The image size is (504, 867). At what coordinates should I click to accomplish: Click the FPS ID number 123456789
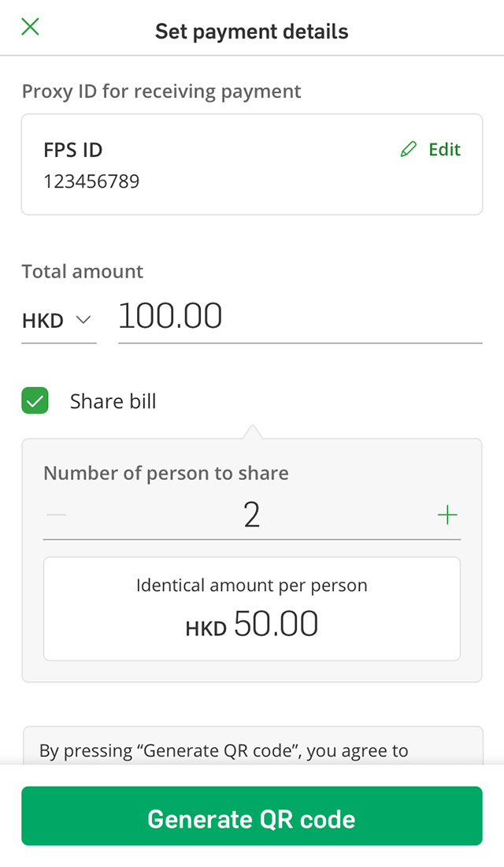pyautogui.click(x=91, y=181)
